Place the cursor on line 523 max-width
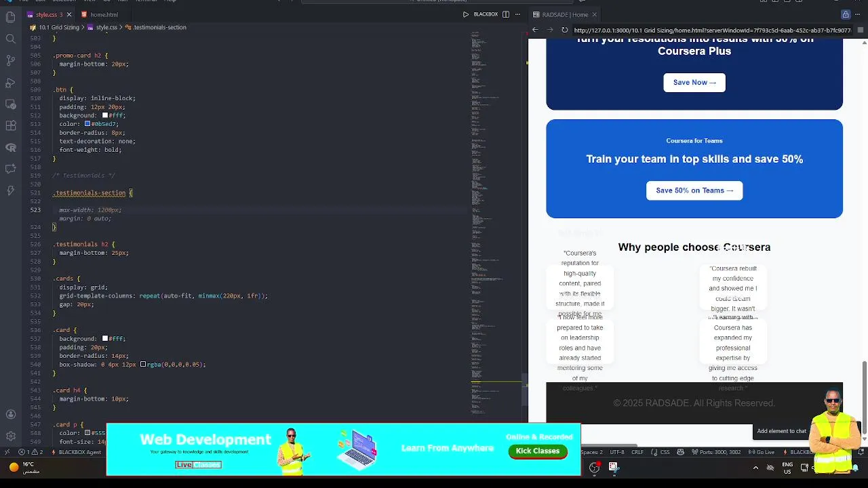This screenshot has width=868, height=488. (x=90, y=210)
